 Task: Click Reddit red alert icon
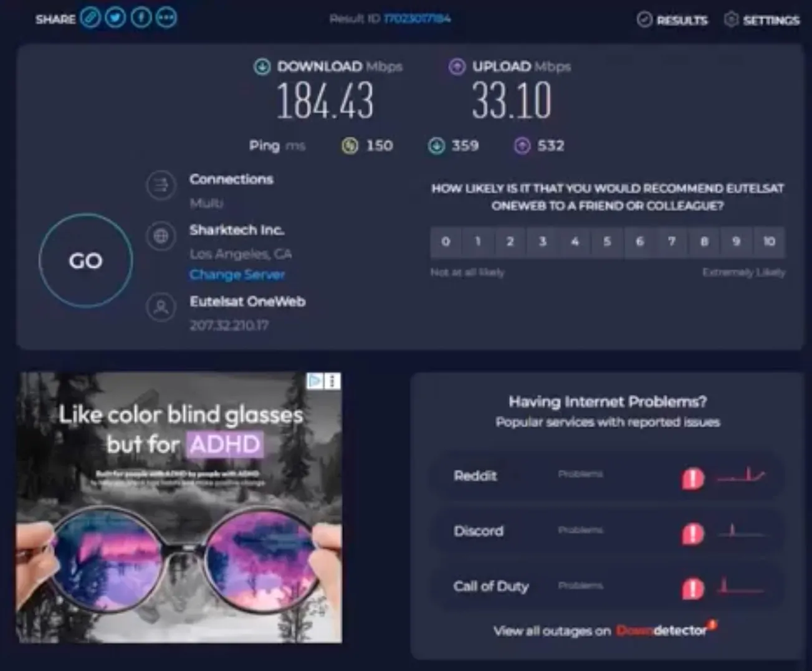(x=692, y=478)
